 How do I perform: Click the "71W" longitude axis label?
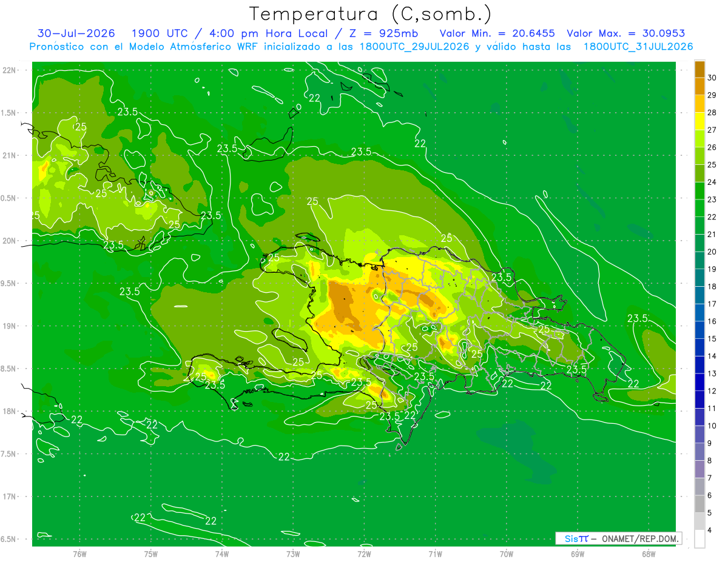coord(435,554)
